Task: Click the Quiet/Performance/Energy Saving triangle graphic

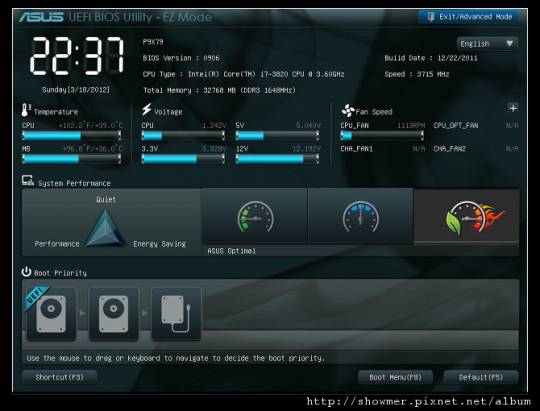Action: point(105,228)
